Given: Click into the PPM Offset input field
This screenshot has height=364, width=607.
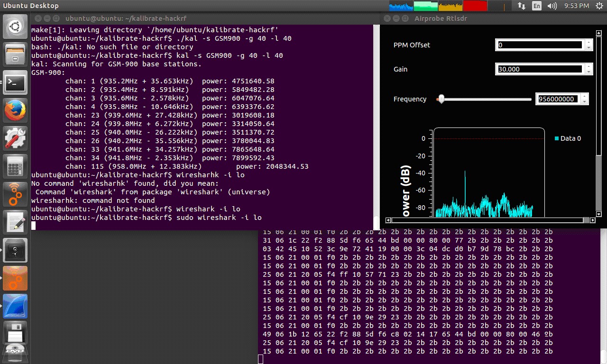Looking at the screenshot, I should [540, 45].
